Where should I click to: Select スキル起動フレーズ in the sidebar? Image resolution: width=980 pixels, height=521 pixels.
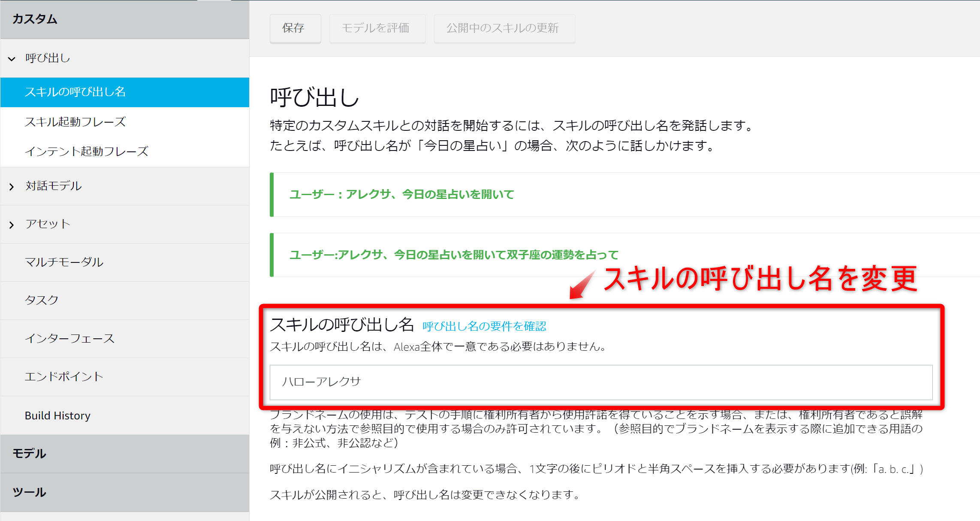pos(75,122)
